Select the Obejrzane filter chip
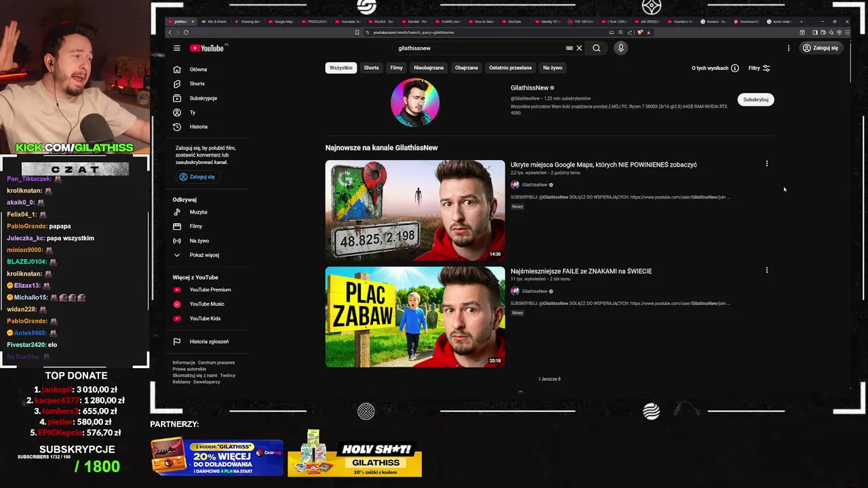The width and height of the screenshot is (868, 488). point(467,68)
